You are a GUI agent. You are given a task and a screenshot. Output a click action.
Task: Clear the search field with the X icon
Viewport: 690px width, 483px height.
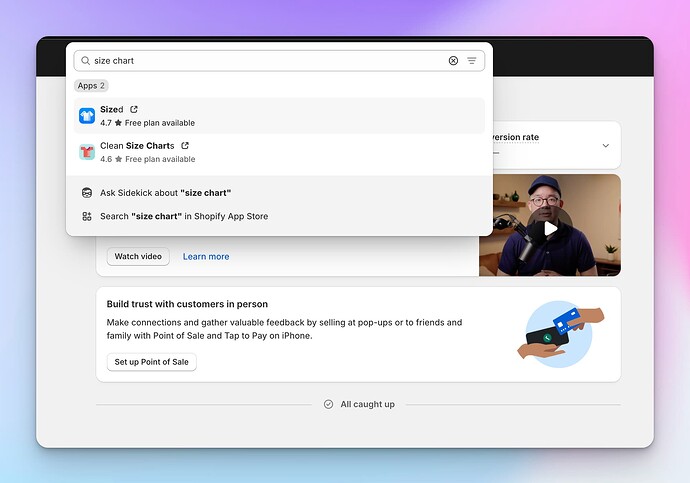(x=453, y=61)
